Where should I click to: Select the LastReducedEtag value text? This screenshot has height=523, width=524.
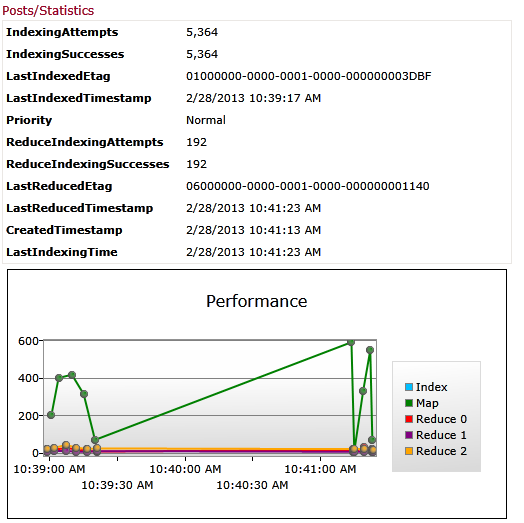pos(307,186)
